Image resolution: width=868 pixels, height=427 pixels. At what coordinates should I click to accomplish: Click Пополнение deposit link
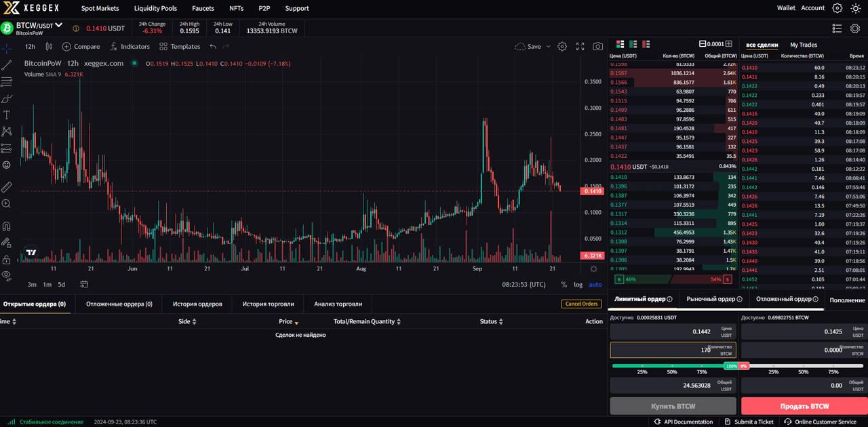click(847, 300)
